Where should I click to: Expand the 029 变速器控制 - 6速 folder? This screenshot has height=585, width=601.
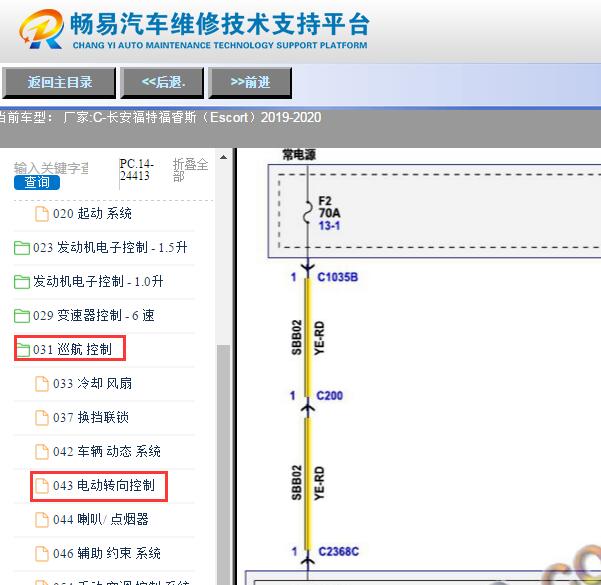tap(94, 316)
